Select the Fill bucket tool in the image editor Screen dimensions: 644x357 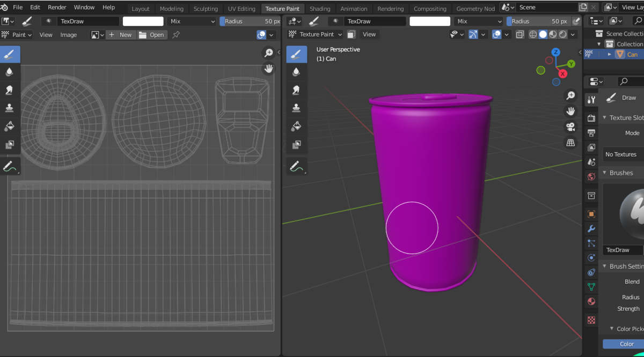pos(10,127)
